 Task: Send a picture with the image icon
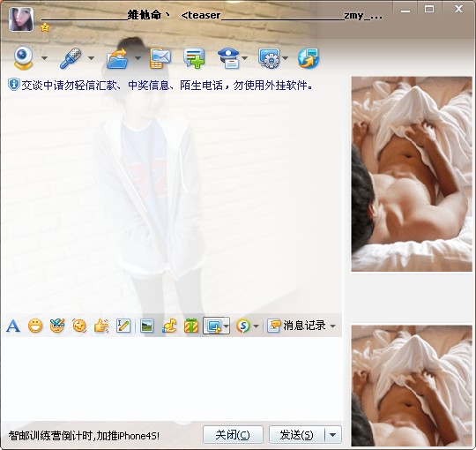pos(146,326)
